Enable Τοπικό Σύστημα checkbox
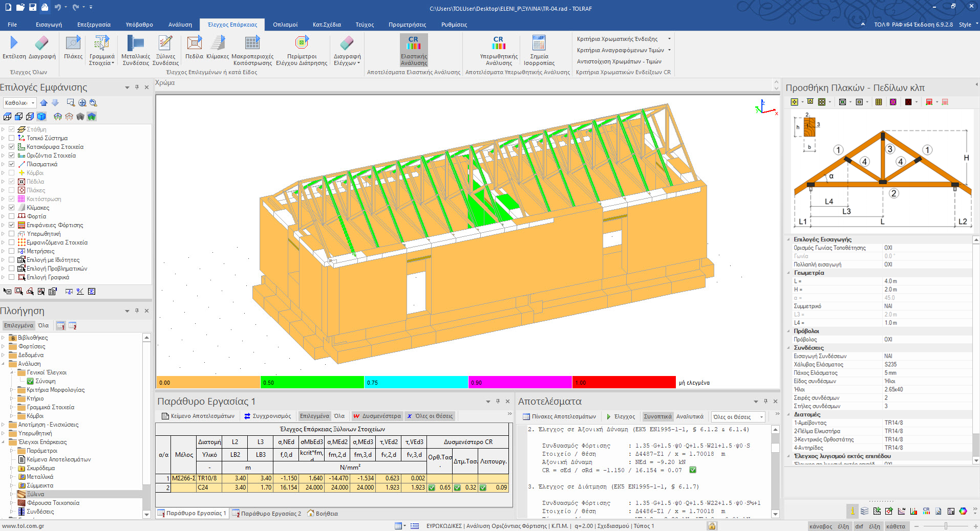The image size is (980, 531). point(11,138)
